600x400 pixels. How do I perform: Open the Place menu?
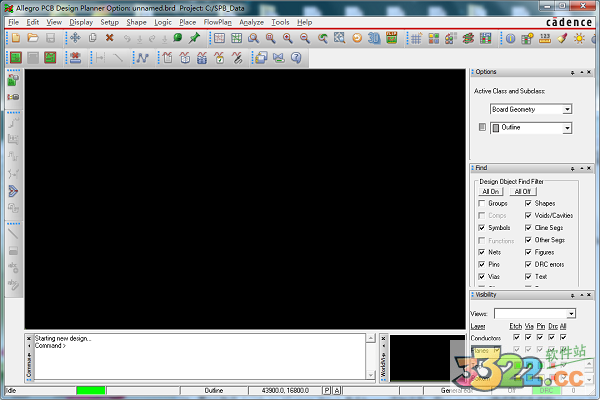188,22
